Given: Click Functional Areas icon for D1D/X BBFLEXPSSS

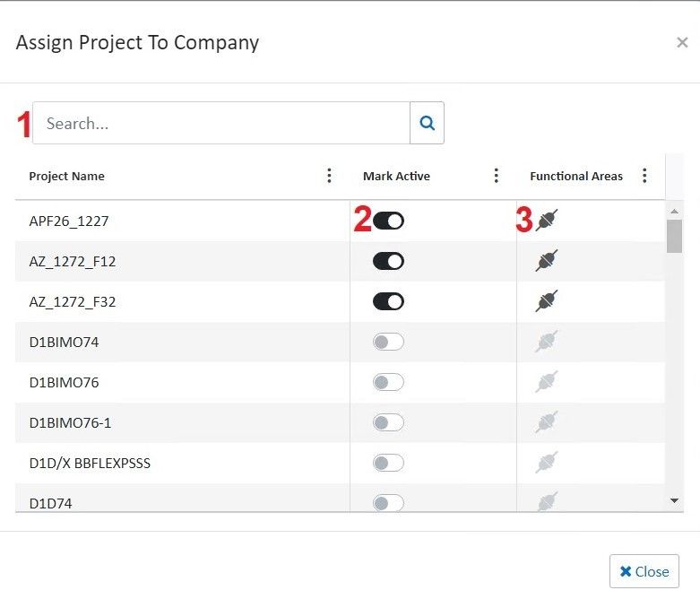Looking at the screenshot, I should (x=547, y=463).
